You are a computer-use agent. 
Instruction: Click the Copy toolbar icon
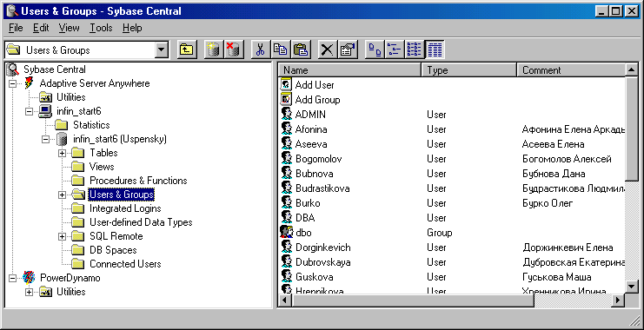281,49
